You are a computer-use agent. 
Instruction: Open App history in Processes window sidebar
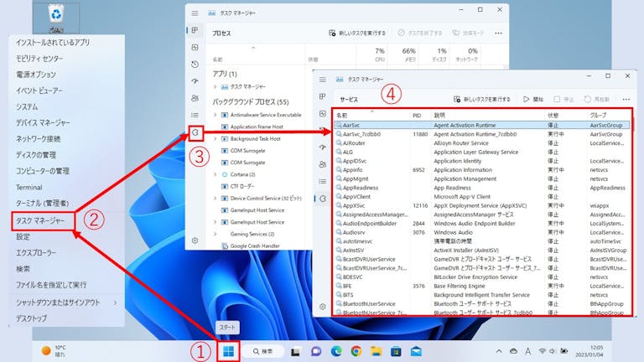[195, 65]
